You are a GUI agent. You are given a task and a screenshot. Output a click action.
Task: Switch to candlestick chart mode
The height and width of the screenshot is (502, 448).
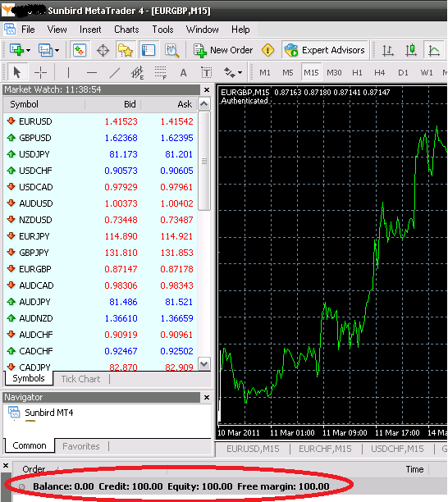pos(411,50)
